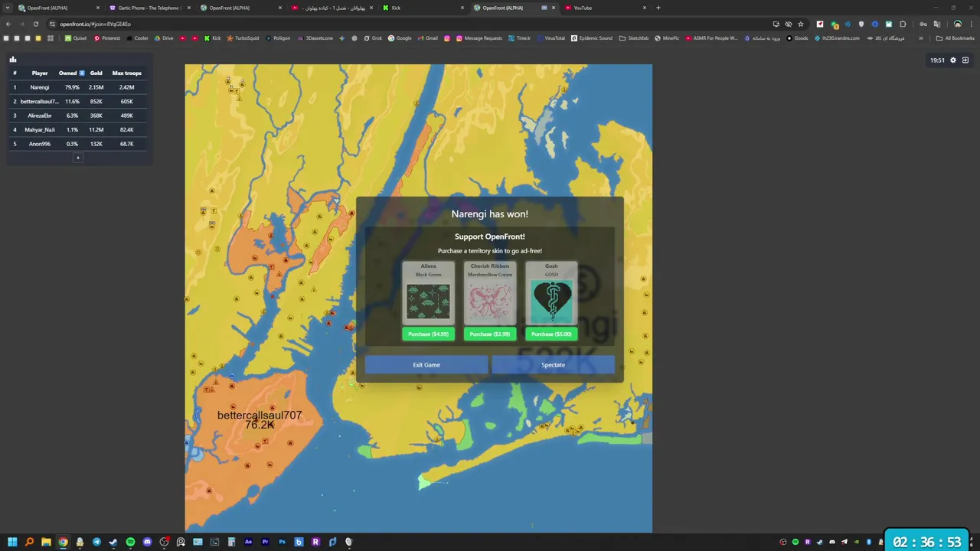Open Windows Start menu
980x551 pixels.
pyautogui.click(x=12, y=542)
